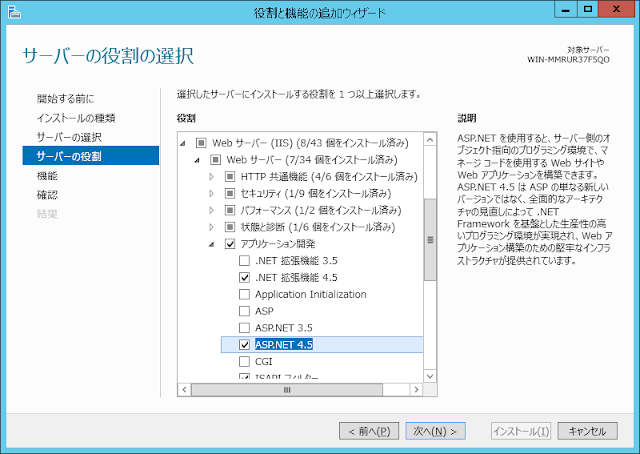Image resolution: width=640 pixels, height=454 pixels.
Task: Expand the パフォーマンス node
Action: [211, 210]
